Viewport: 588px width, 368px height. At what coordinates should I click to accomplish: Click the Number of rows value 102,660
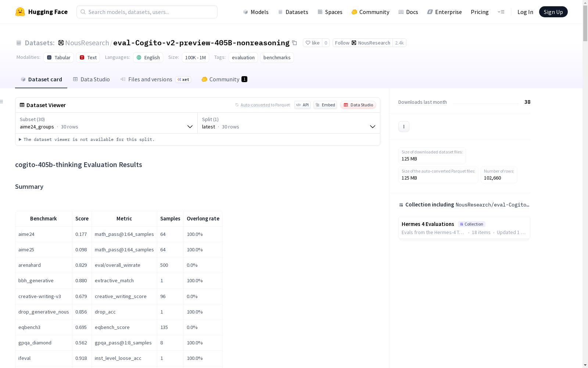(x=492, y=178)
